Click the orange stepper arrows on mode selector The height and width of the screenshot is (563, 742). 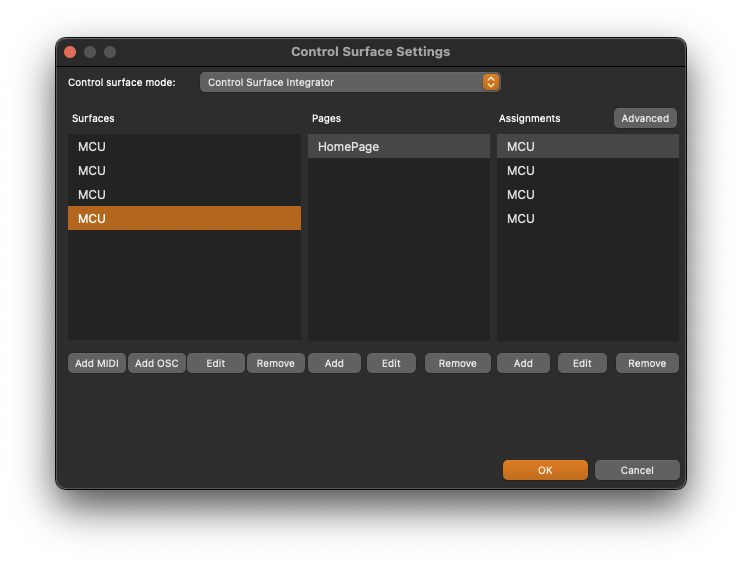pos(491,82)
